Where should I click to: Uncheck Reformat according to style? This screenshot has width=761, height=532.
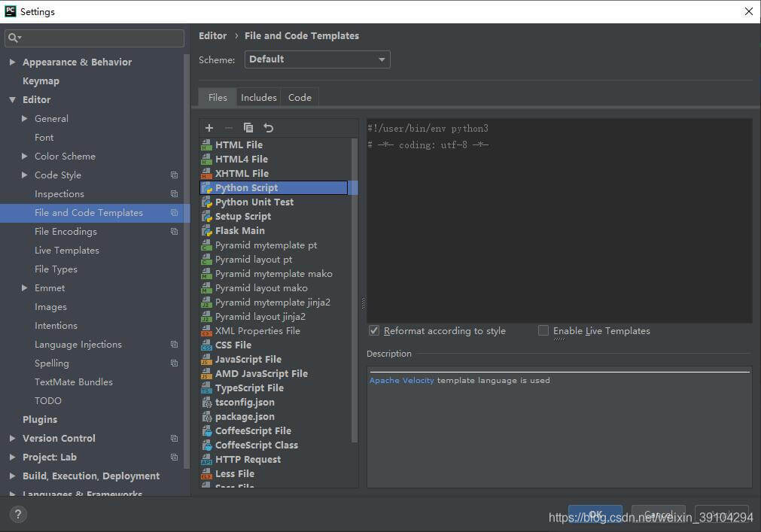click(374, 331)
